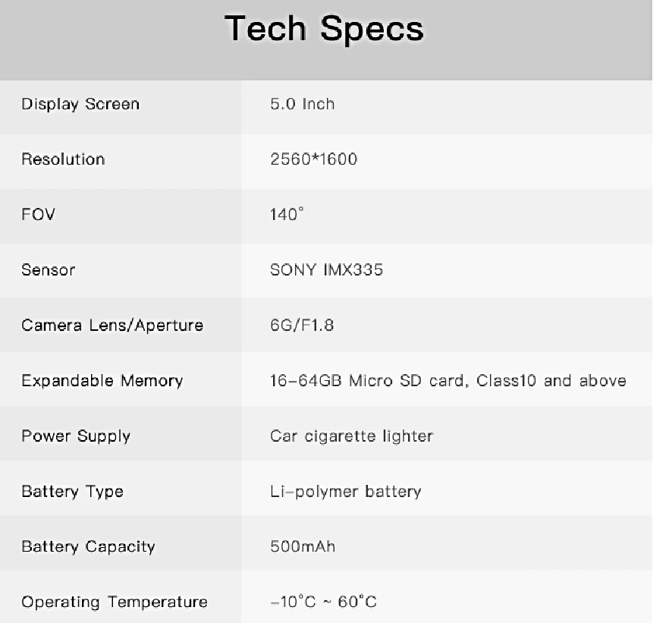
Task: Select the Li-polymer battery value
Action: pos(345,492)
